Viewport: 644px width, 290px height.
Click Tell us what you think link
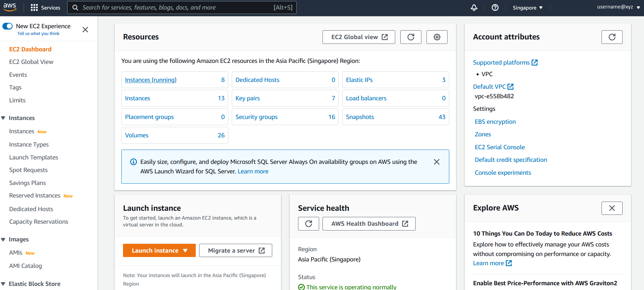click(x=38, y=34)
